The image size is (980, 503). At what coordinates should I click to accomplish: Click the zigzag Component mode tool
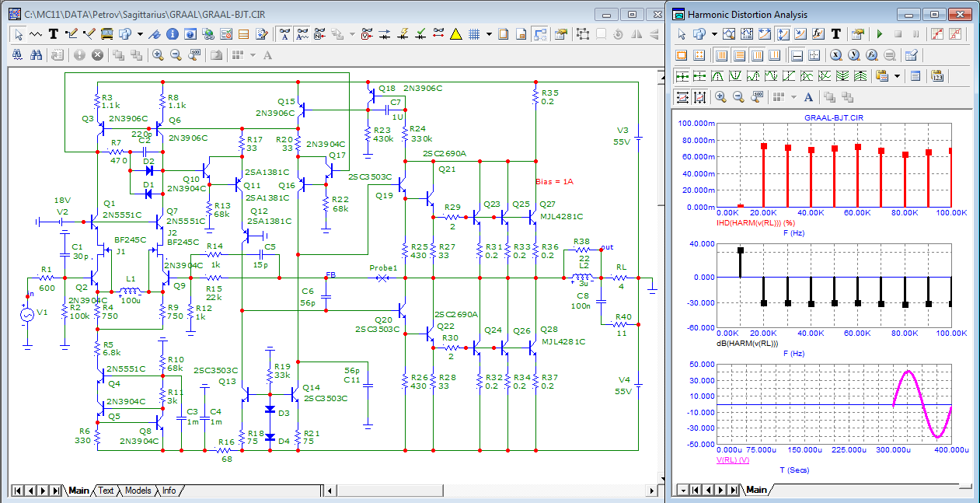[36, 34]
